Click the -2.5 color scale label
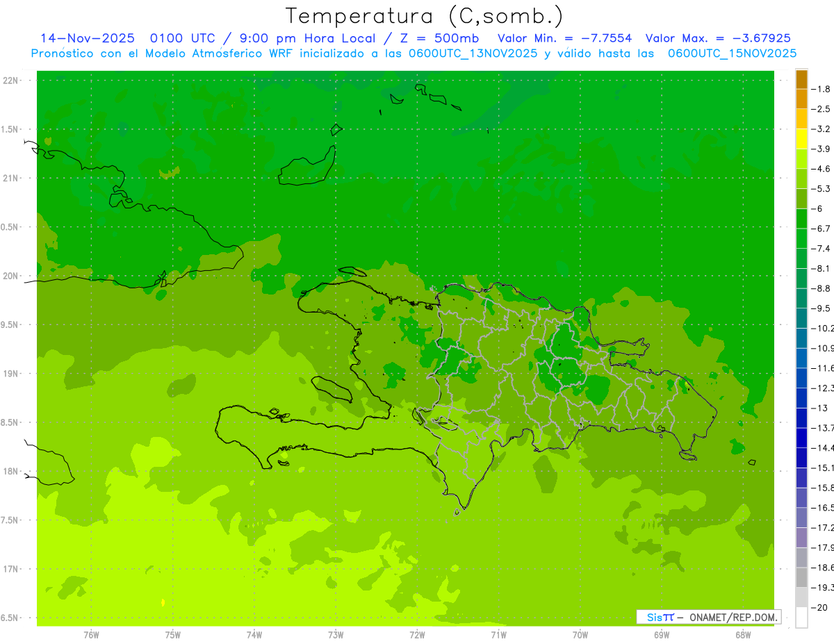 click(820, 109)
